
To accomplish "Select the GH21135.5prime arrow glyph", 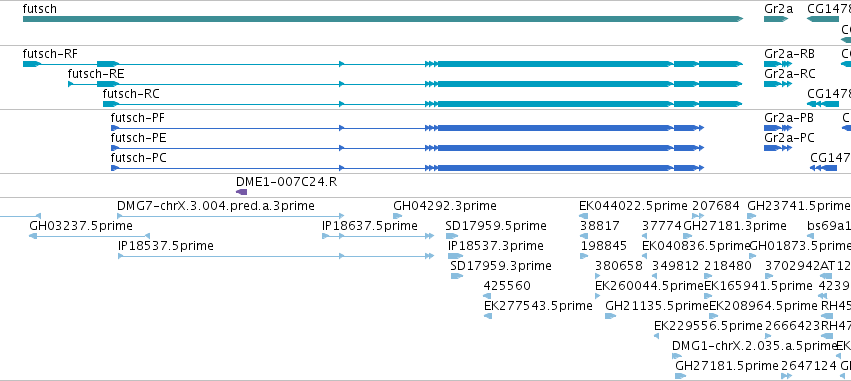I will coord(611,316).
